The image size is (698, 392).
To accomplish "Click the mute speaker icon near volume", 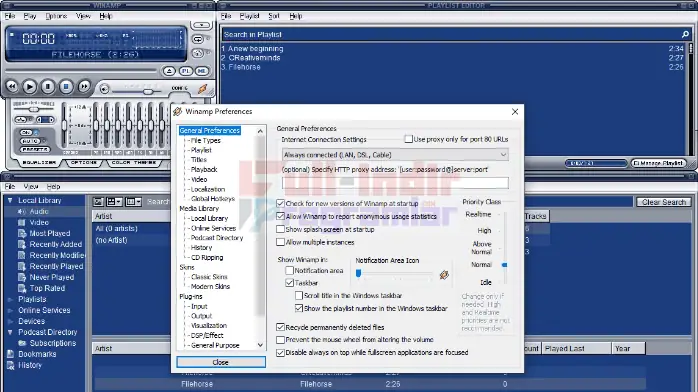I will pyautogui.click(x=104, y=89).
